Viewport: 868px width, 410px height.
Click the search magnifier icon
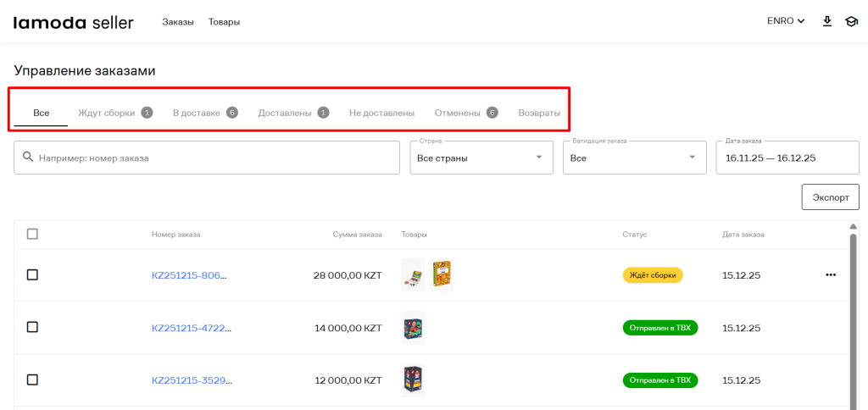click(x=28, y=158)
